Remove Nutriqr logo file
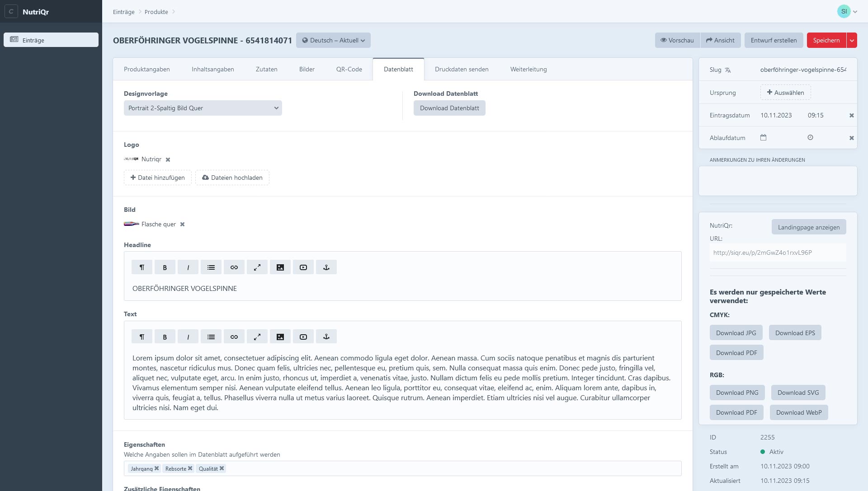The image size is (868, 491). point(168,159)
